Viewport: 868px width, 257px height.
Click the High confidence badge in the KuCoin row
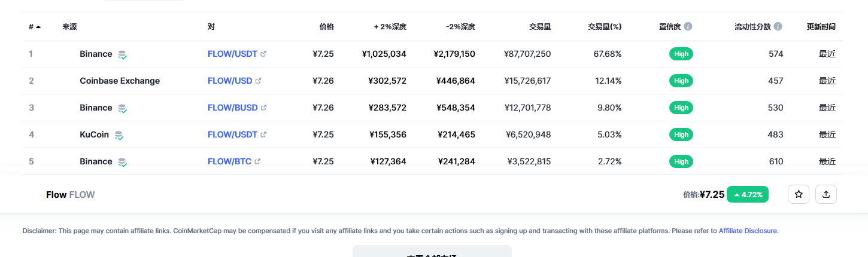coord(681,134)
